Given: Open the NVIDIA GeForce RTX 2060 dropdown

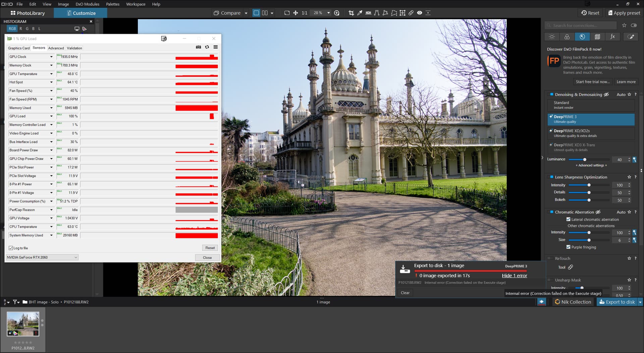Looking at the screenshot, I should (x=42, y=257).
